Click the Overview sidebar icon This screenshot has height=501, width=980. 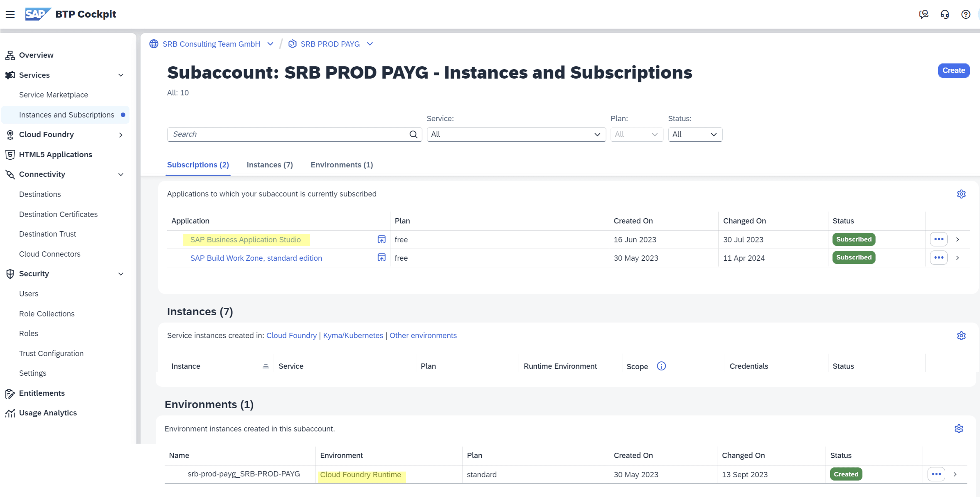[x=10, y=55]
